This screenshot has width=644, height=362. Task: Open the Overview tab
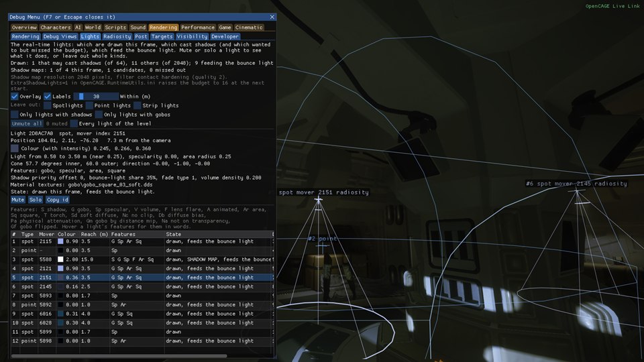point(24,27)
